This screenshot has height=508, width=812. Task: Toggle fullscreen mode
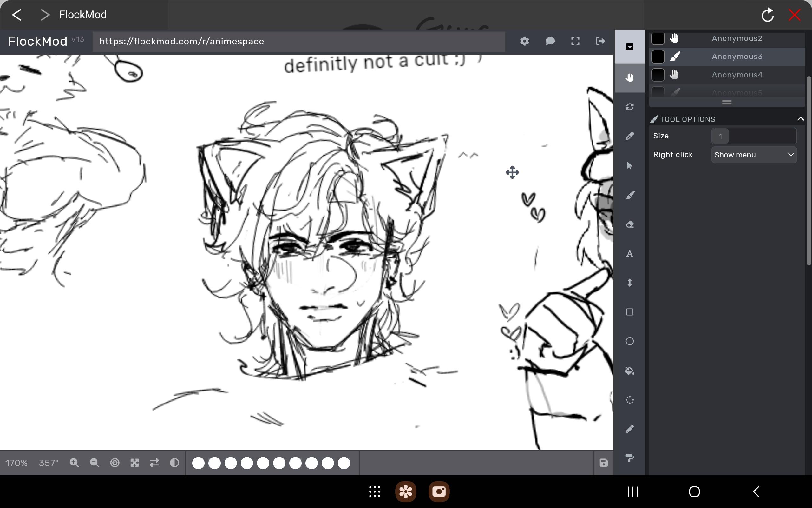pyautogui.click(x=575, y=41)
